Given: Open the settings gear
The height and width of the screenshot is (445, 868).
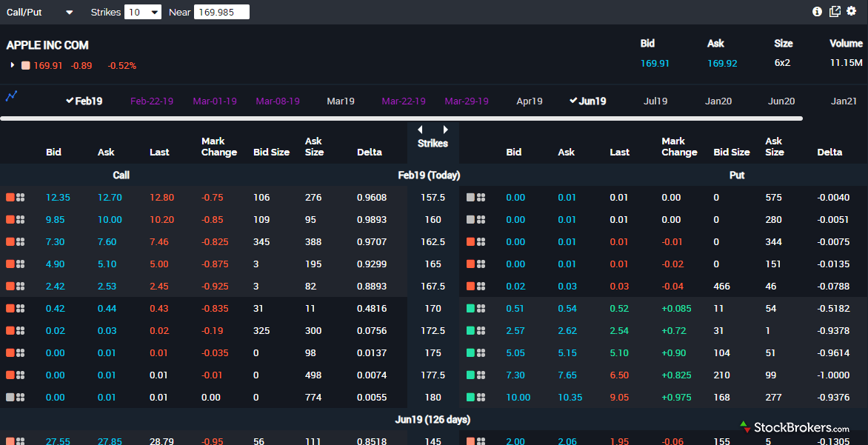Looking at the screenshot, I should 852,11.
